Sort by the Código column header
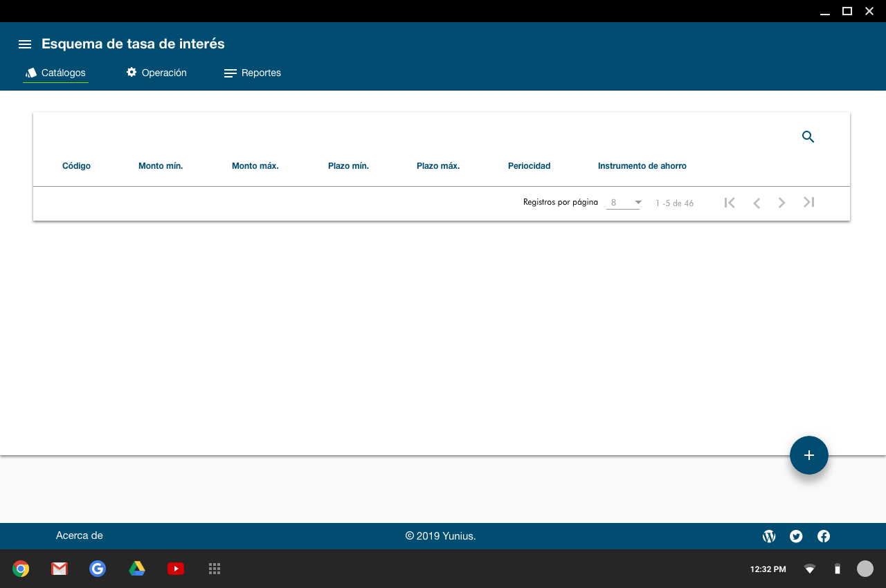This screenshot has height=588, width=886. (76, 166)
